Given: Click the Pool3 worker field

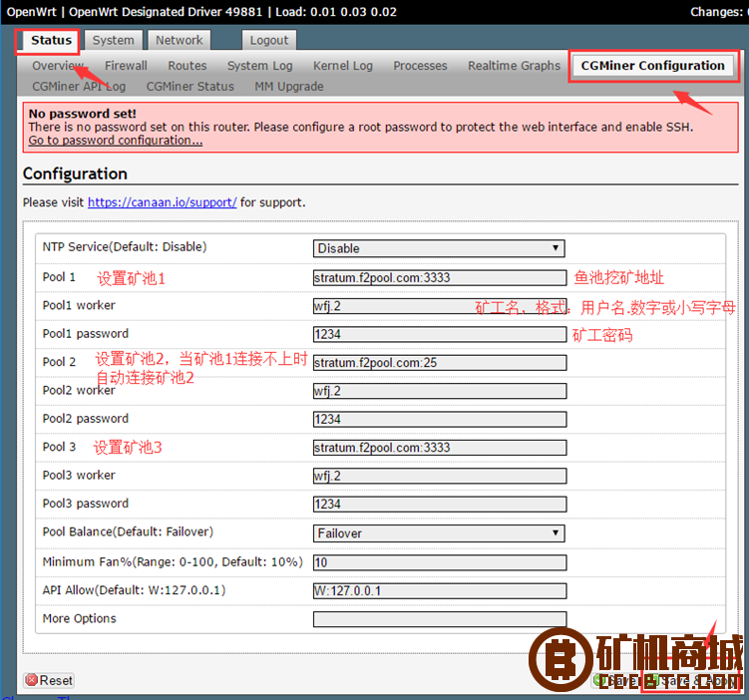Looking at the screenshot, I should click(440, 476).
